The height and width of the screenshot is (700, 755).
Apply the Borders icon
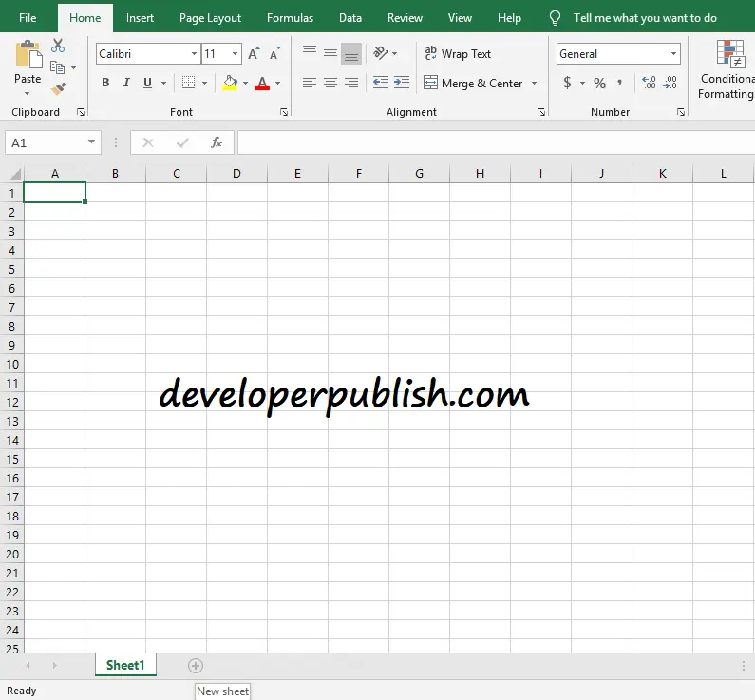coord(188,83)
